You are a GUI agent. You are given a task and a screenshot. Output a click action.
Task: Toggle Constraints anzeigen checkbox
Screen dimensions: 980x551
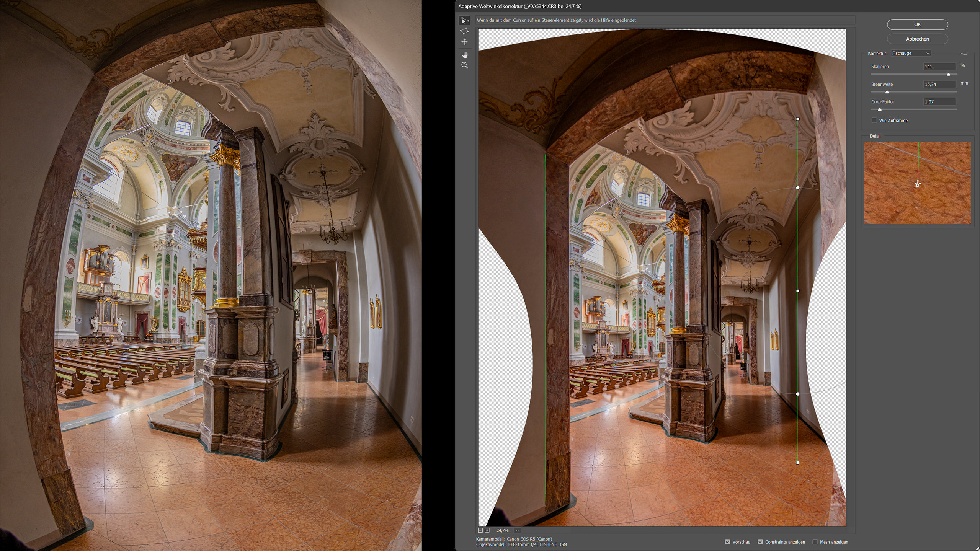[760, 542]
